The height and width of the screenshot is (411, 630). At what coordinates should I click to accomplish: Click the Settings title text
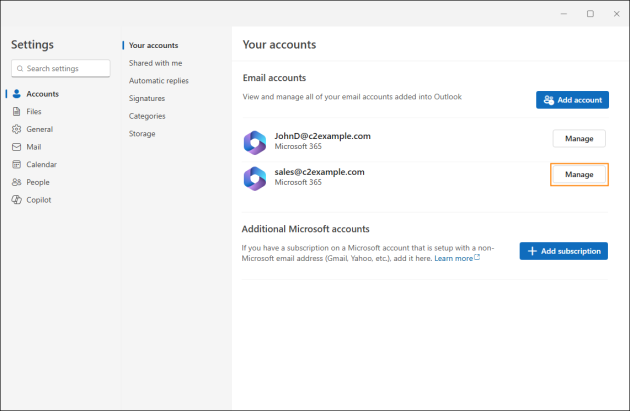(32, 45)
